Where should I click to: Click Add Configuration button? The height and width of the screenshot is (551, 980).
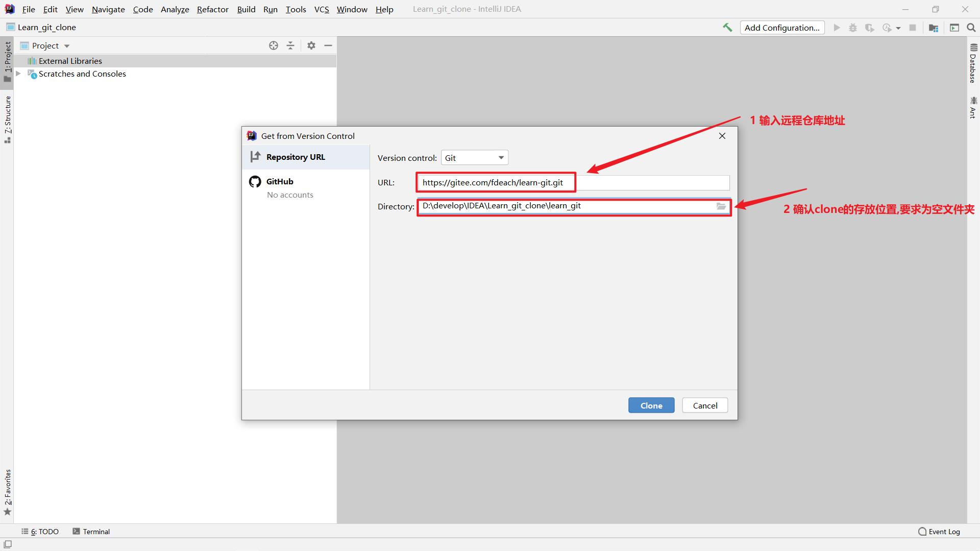pyautogui.click(x=782, y=28)
